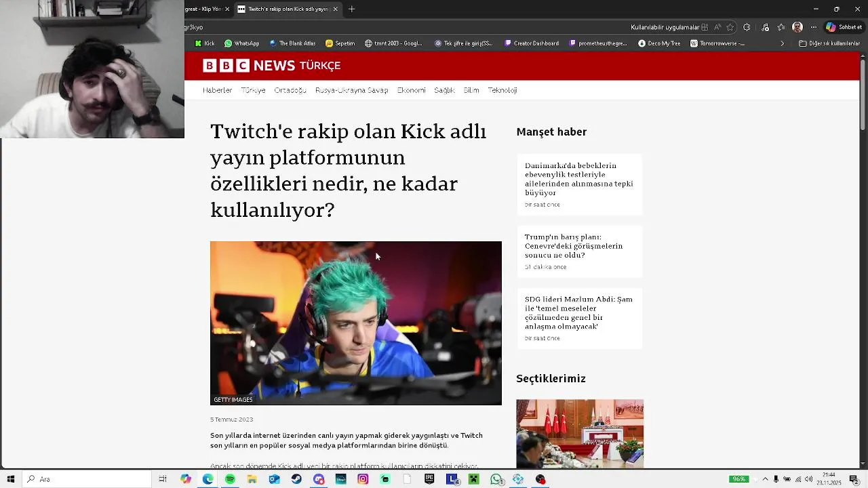Open the Tomorrowverse bookmark
This screenshot has width=868, height=488.
pos(717,43)
